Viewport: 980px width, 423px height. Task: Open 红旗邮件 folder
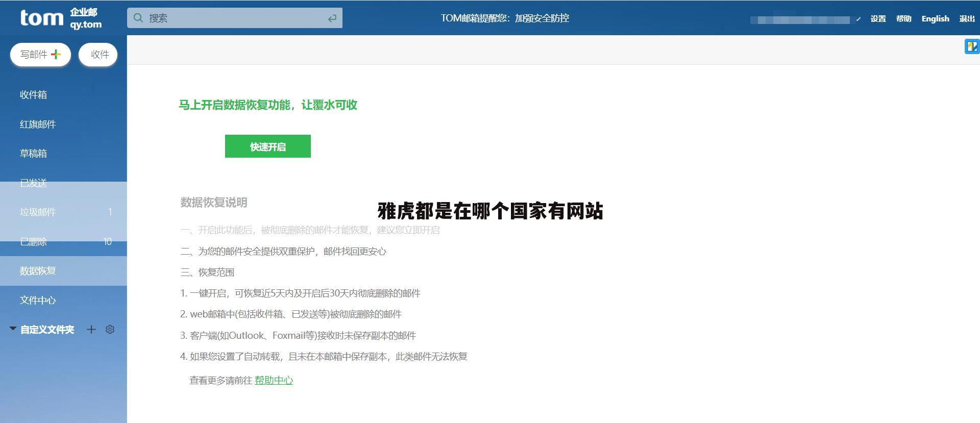(x=63, y=124)
